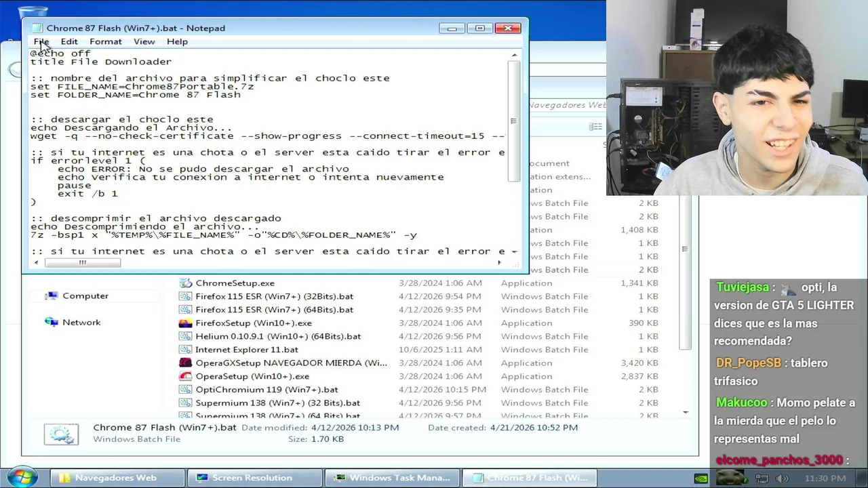Click OperaGXSetup installer icon

coord(185,363)
